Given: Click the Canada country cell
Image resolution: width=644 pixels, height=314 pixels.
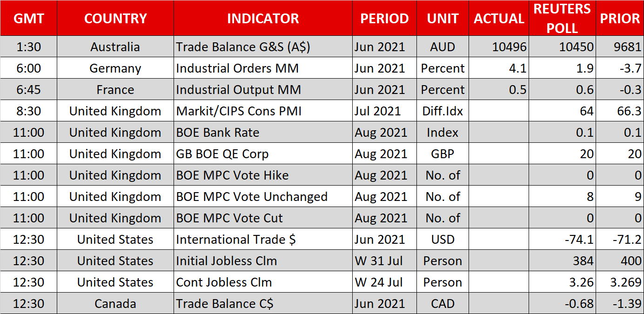Looking at the screenshot, I should coord(115,304).
